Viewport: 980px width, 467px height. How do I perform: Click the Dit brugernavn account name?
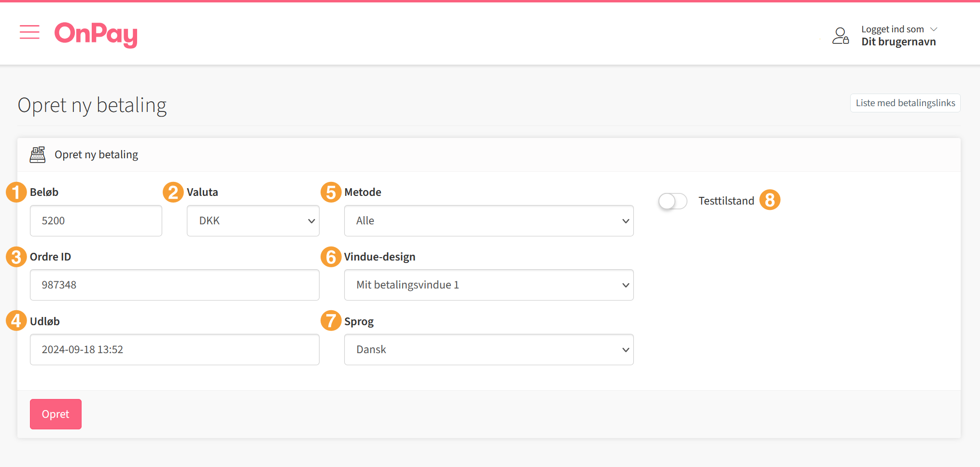(898, 42)
